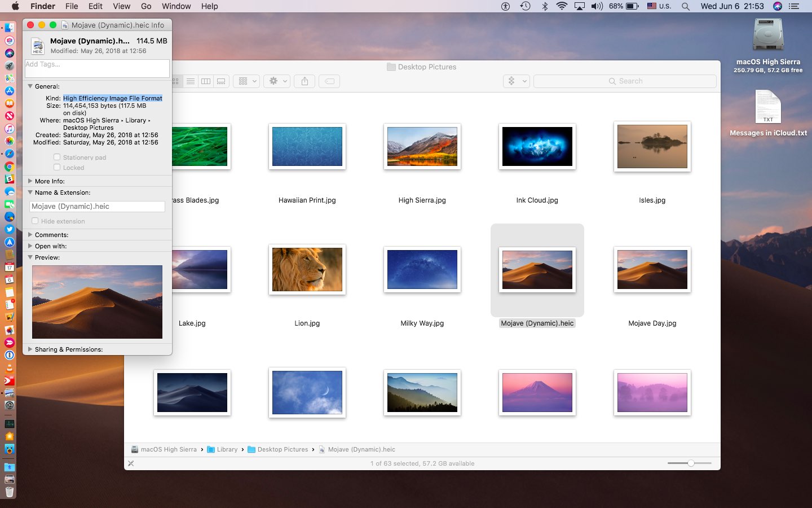Select the High Sierra.jpg thumbnail

tap(422, 146)
